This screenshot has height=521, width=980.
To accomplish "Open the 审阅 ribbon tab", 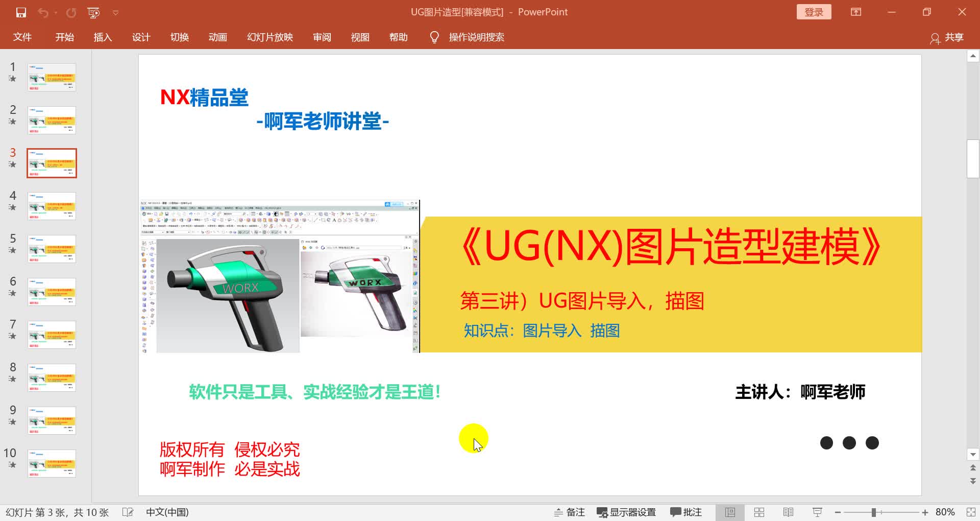I will (x=322, y=37).
